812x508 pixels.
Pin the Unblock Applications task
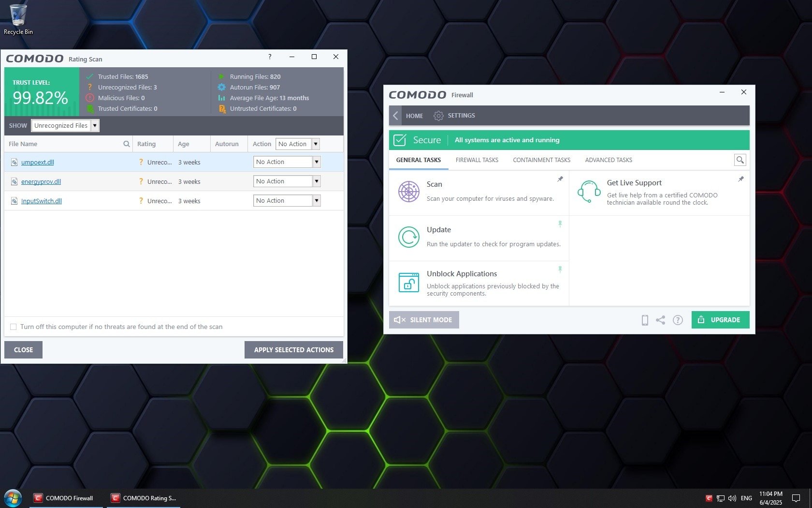(560, 269)
